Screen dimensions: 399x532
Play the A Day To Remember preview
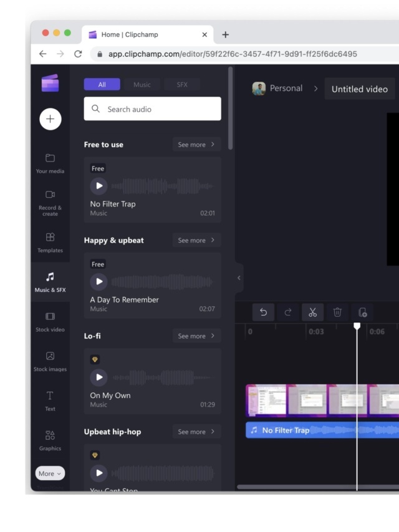pos(99,282)
